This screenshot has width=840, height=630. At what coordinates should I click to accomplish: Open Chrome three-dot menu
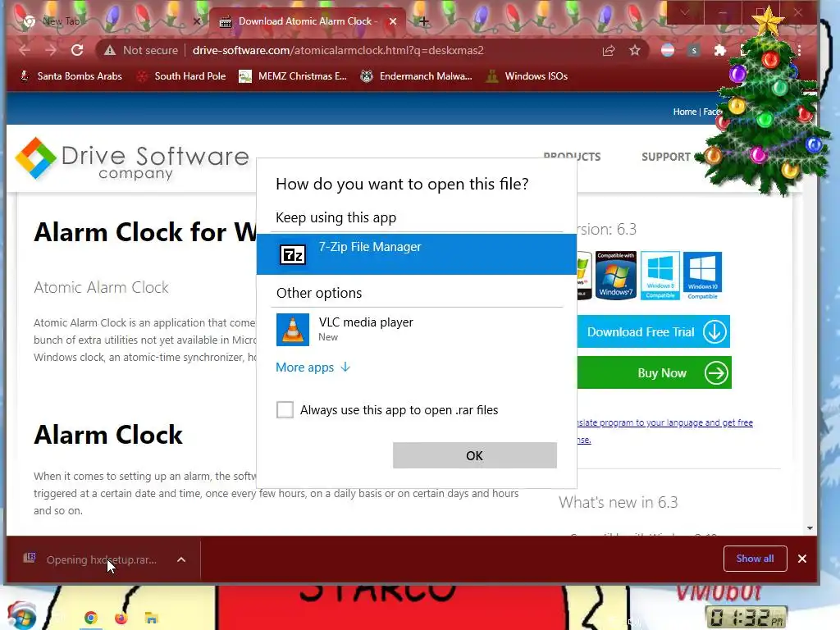coord(799,50)
